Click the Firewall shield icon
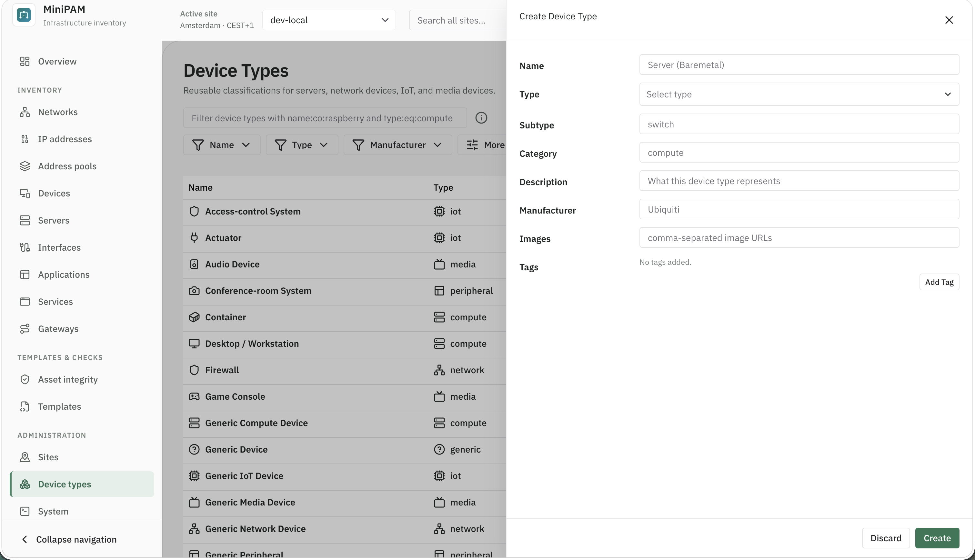The image size is (975, 560). 194,370
